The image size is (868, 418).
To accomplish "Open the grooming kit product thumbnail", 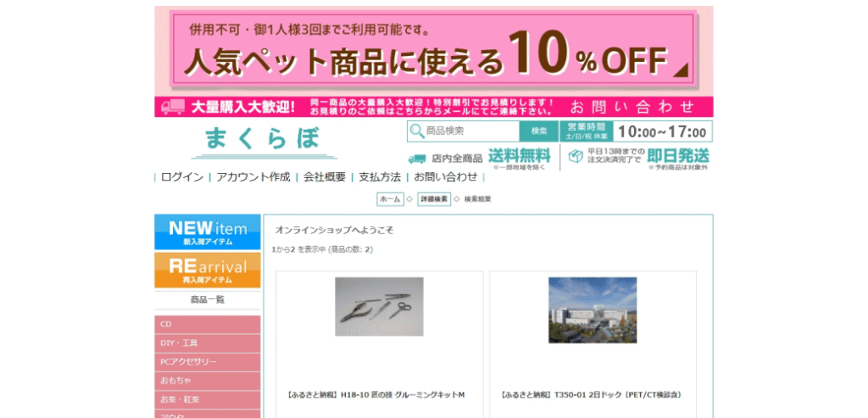I will click(x=379, y=306).
